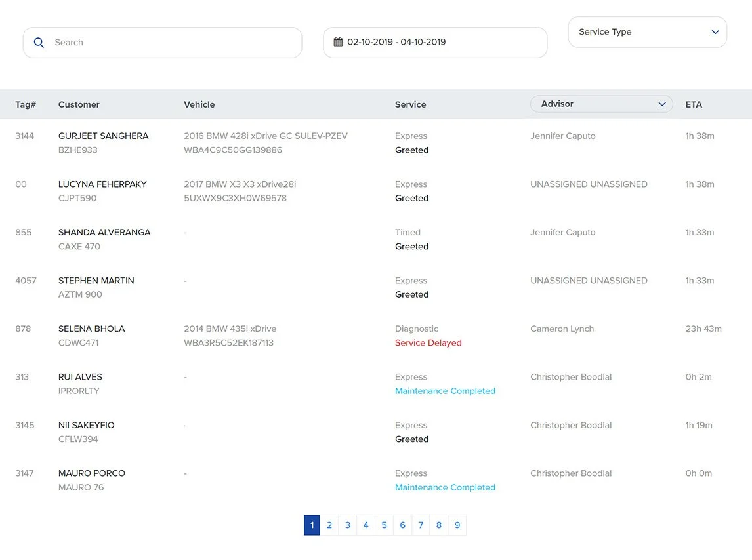The height and width of the screenshot is (560, 752).
Task: Open the date range picker 02-10-2019 - 04-10-2019
Action: 435,43
